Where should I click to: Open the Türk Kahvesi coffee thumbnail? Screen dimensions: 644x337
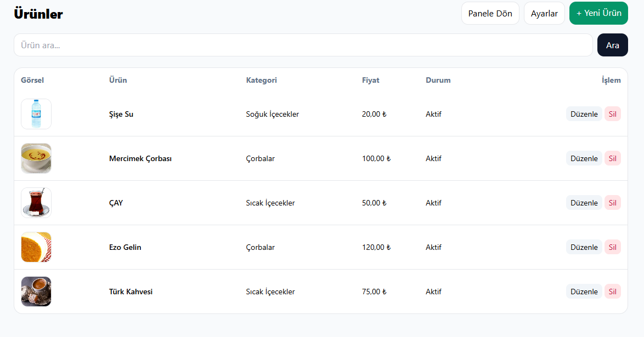coord(36,292)
